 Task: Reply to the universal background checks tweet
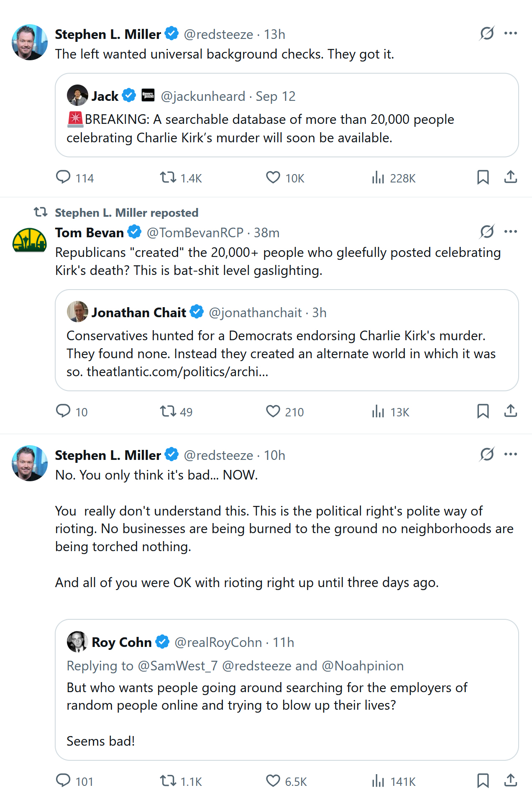coord(63,177)
